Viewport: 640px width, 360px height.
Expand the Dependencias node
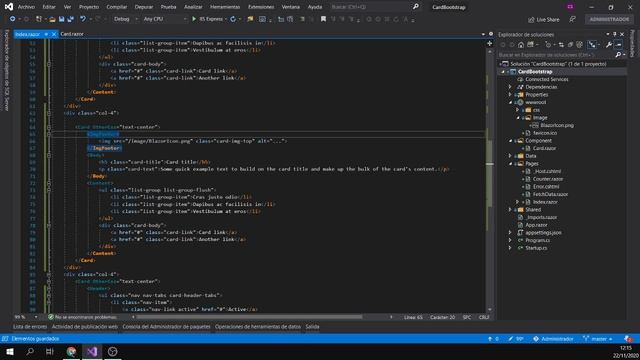[510, 87]
